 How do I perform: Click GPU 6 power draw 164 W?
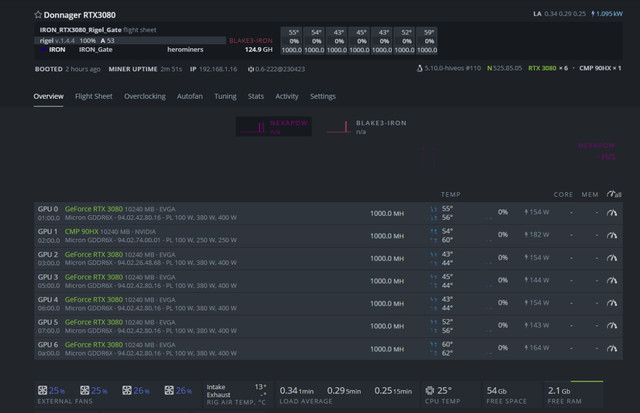(537, 348)
